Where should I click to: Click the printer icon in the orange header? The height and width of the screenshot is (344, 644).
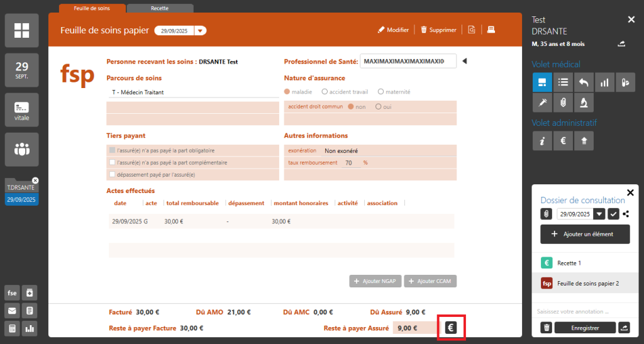[x=492, y=30]
